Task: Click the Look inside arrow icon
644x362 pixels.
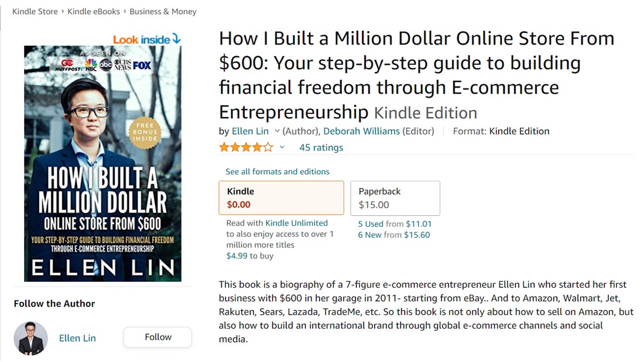Action: (176, 39)
